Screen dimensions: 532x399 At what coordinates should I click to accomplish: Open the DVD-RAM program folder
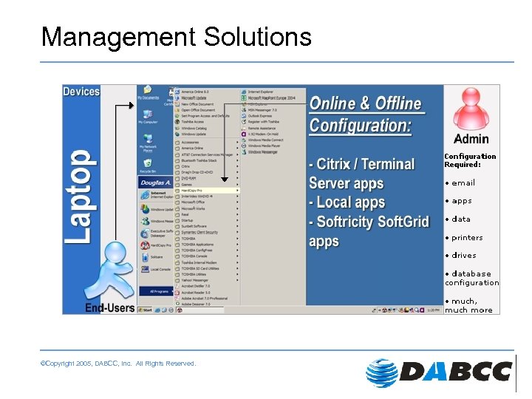click(x=207, y=179)
